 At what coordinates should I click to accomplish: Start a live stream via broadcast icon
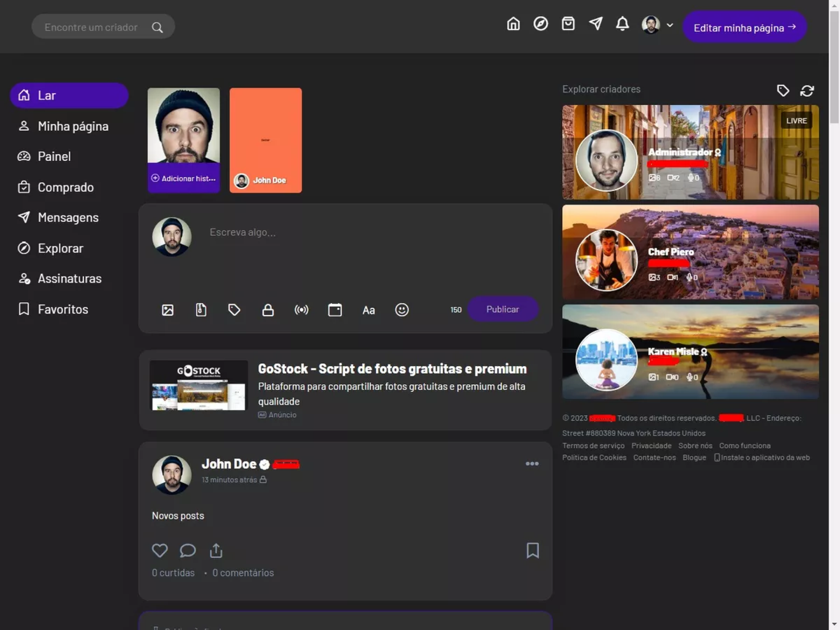[x=301, y=310]
